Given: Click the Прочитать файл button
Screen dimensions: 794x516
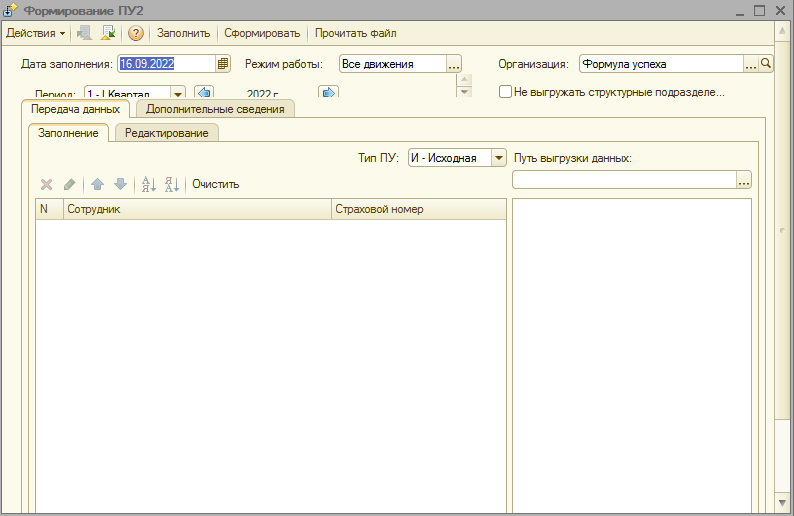Looking at the screenshot, I should [355, 33].
